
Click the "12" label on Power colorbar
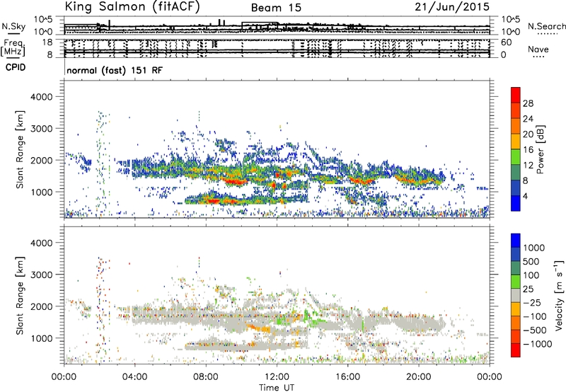tap(528, 166)
